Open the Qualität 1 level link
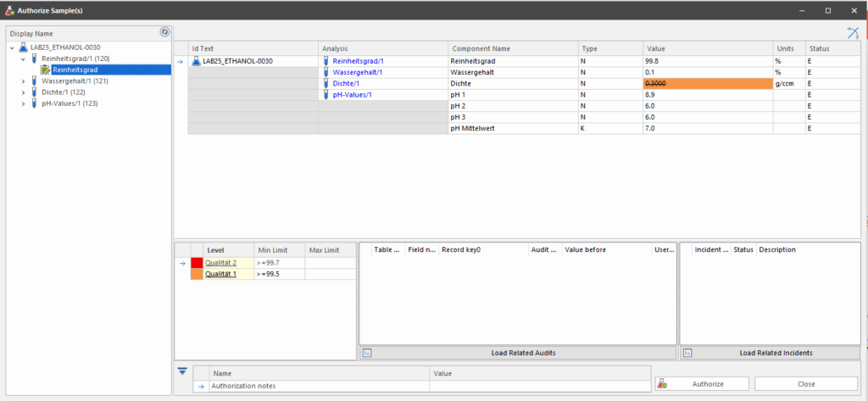Image resolution: width=868 pixels, height=402 pixels. (x=221, y=274)
